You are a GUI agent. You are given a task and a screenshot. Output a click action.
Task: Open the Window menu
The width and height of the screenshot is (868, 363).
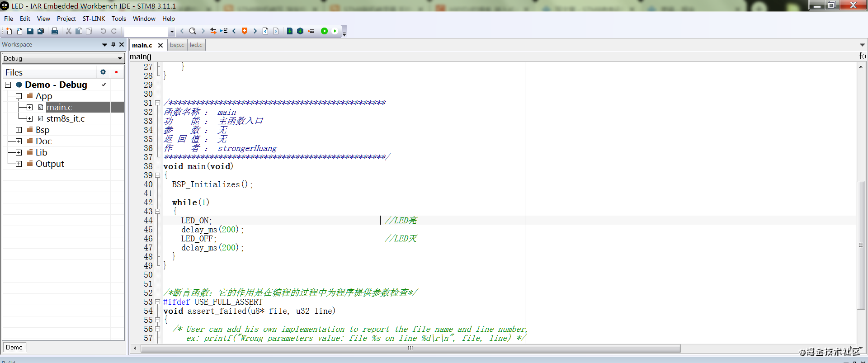pyautogui.click(x=144, y=19)
